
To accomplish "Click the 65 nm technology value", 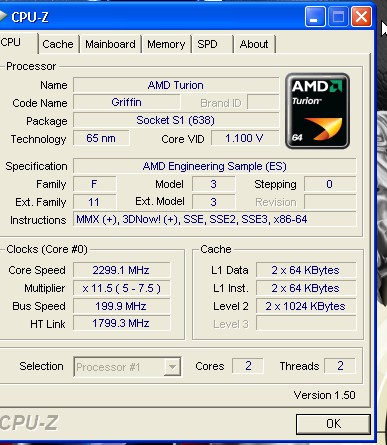I will tap(101, 138).
